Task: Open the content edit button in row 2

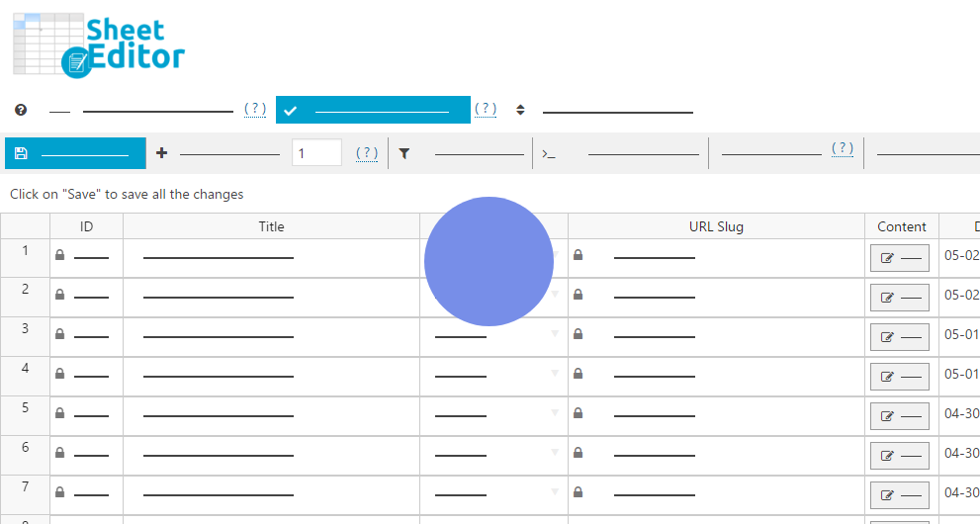Action: coord(899,298)
